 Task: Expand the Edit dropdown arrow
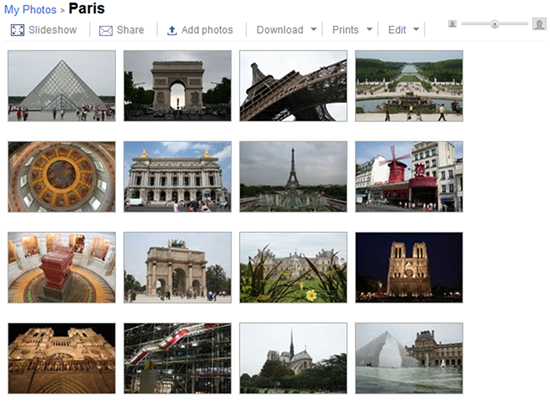416,29
